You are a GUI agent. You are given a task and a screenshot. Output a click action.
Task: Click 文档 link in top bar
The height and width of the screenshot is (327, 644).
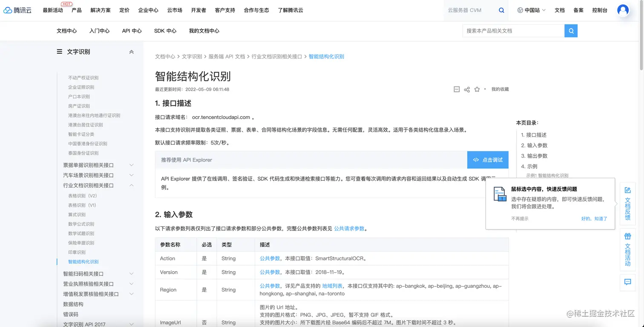click(560, 10)
